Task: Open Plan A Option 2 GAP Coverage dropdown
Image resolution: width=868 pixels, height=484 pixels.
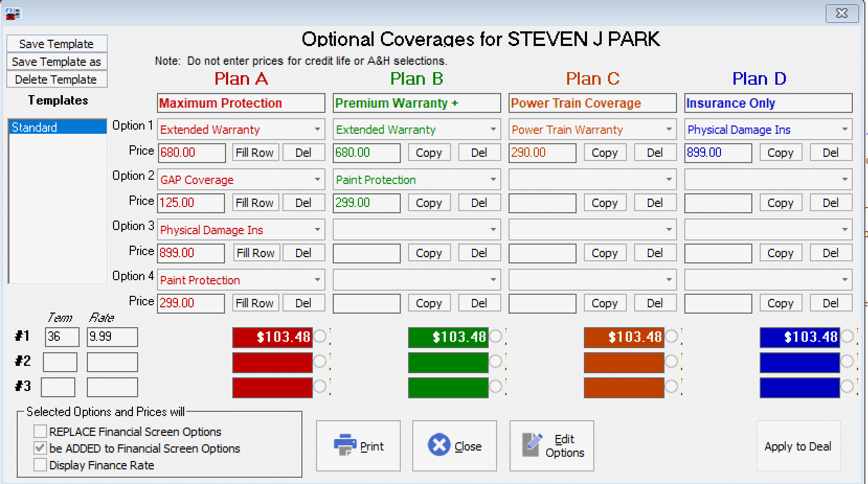Action: 317,179
